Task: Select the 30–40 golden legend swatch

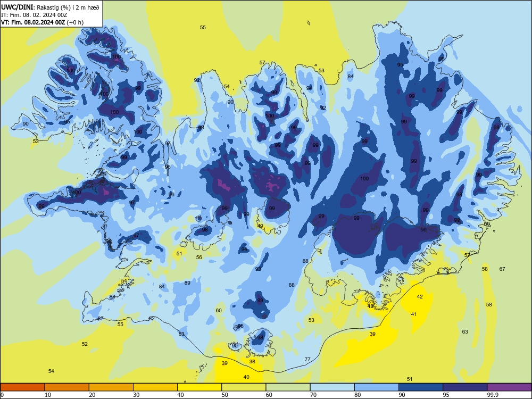Action: (155, 387)
